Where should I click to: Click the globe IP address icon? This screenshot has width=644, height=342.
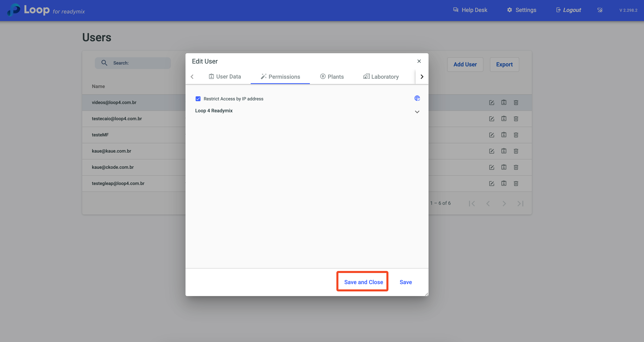[x=417, y=98]
